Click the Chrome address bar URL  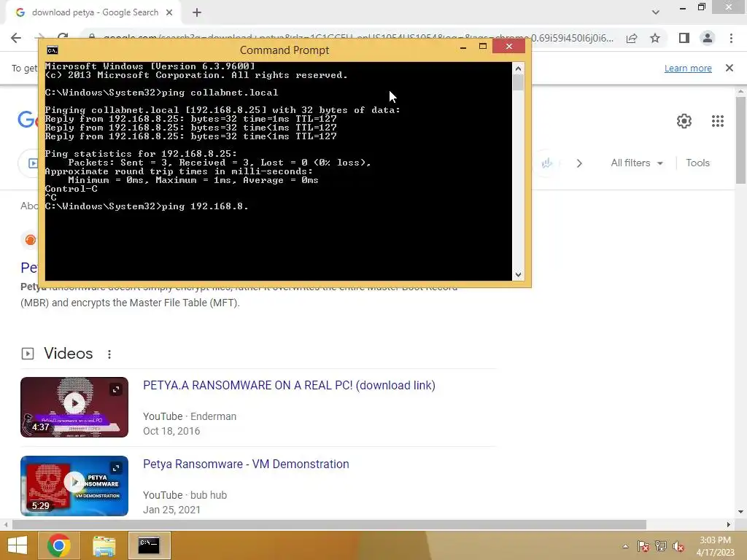(x=357, y=38)
